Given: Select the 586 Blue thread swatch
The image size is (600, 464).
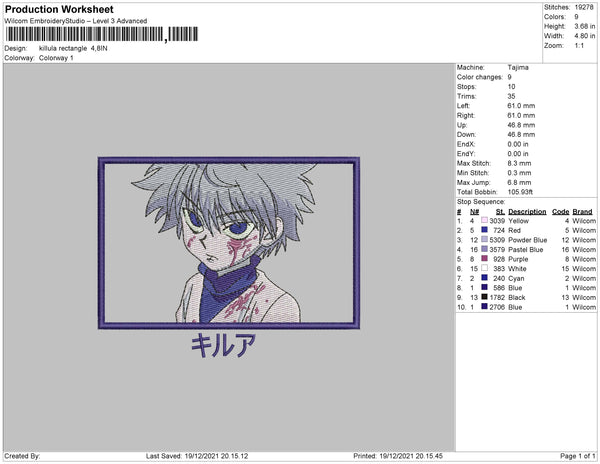Looking at the screenshot, I should tap(484, 287).
